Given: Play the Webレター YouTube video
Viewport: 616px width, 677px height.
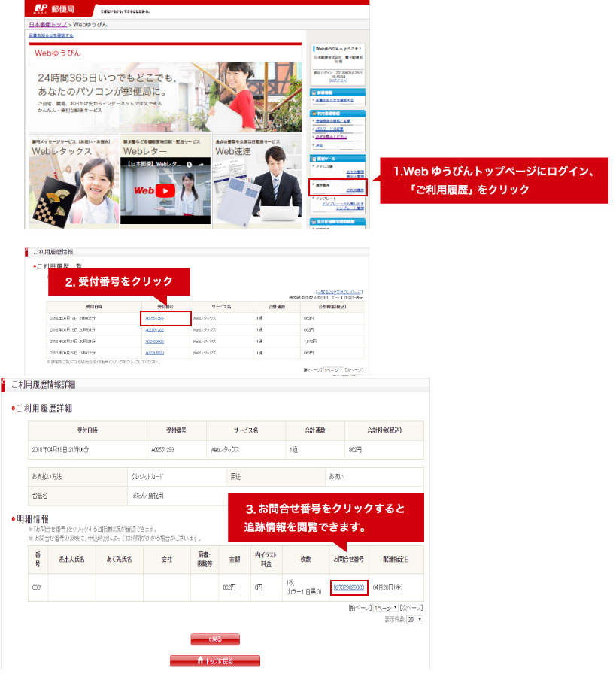Looking at the screenshot, I should [x=165, y=190].
